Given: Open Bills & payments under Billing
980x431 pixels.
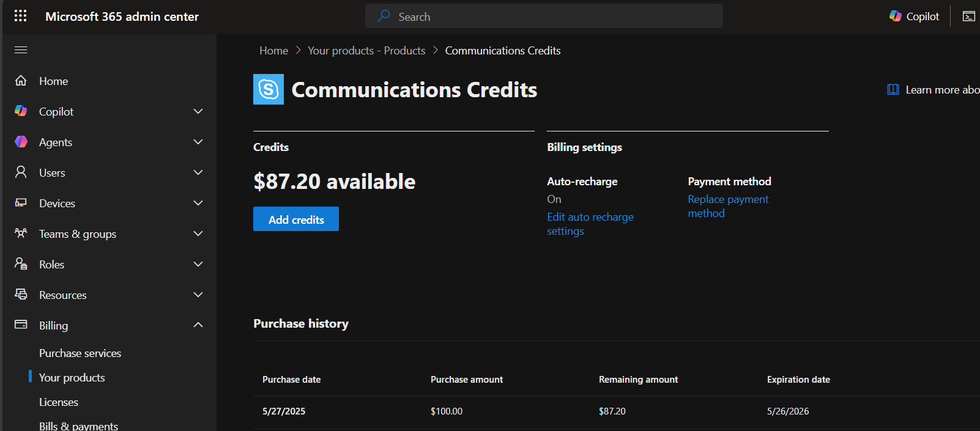Looking at the screenshot, I should 78,425.
